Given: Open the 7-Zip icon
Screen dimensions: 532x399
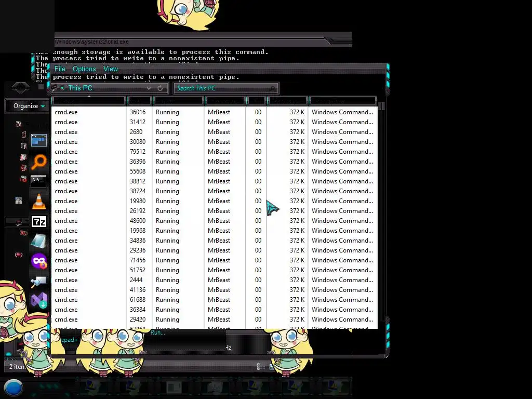Looking at the screenshot, I should coord(38,221).
